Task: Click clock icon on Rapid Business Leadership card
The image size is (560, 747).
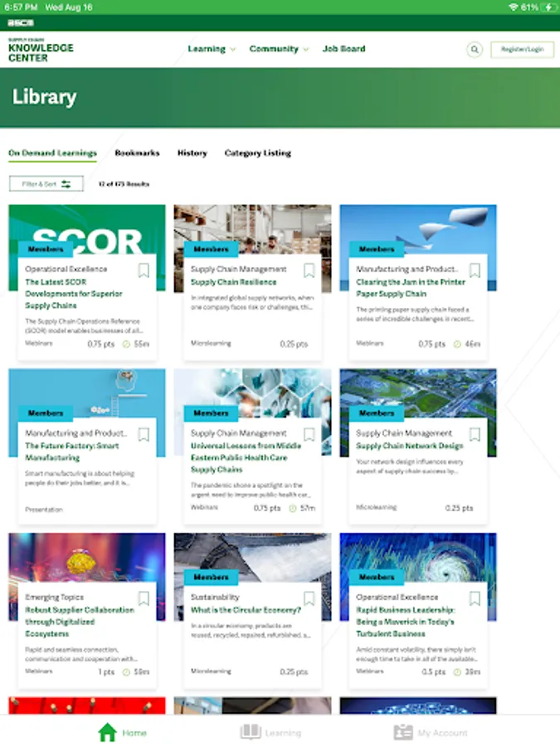Action: pos(457,672)
